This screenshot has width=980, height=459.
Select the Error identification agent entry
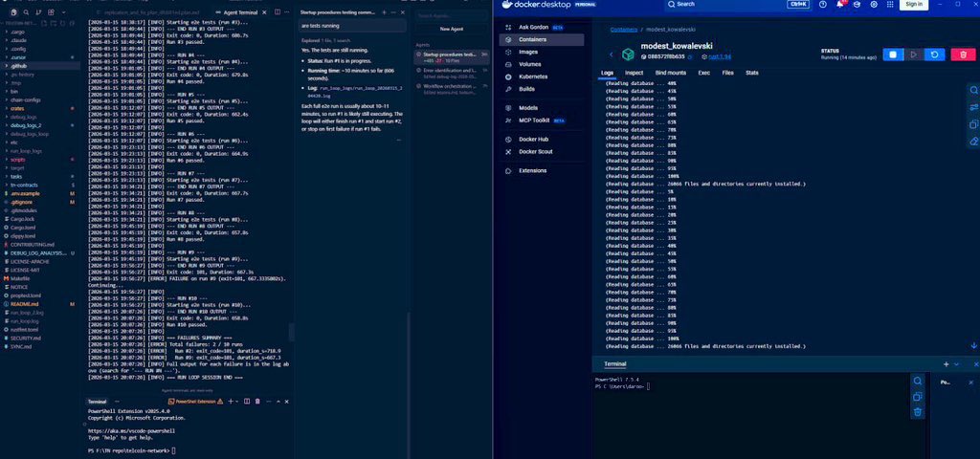pos(453,73)
